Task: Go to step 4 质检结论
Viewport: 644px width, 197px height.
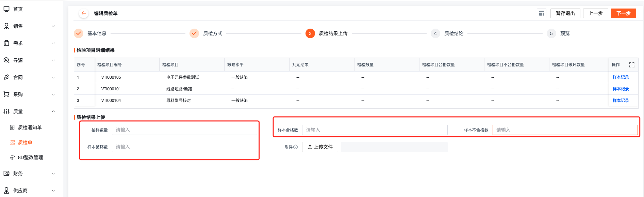Action: [x=447, y=33]
